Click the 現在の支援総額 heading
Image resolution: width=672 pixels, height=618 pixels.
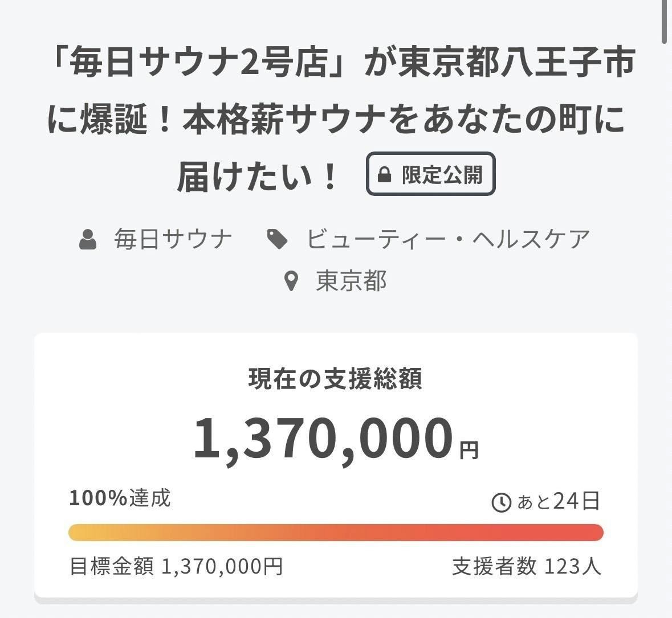(335, 379)
